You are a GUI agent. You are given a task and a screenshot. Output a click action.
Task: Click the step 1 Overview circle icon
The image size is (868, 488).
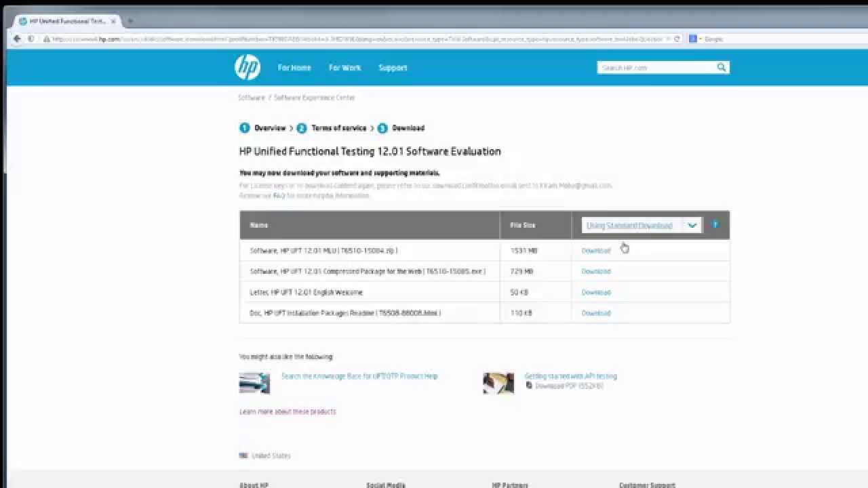tap(245, 127)
